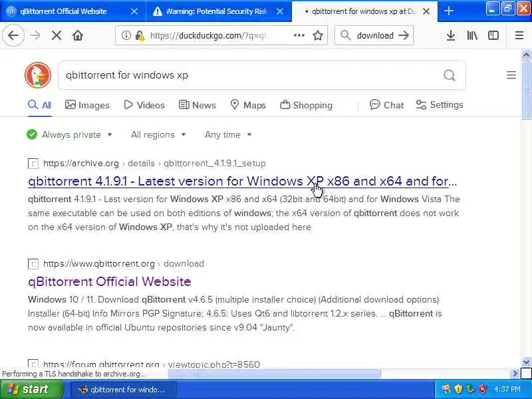Click the toolbar search box with 'download'
The height and width of the screenshot is (399, 532).
[x=375, y=35]
